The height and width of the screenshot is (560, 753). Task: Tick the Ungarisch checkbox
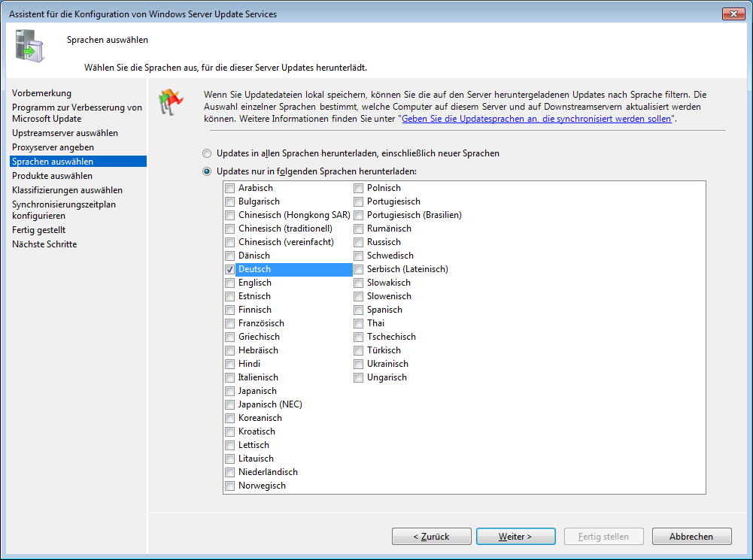pos(358,377)
